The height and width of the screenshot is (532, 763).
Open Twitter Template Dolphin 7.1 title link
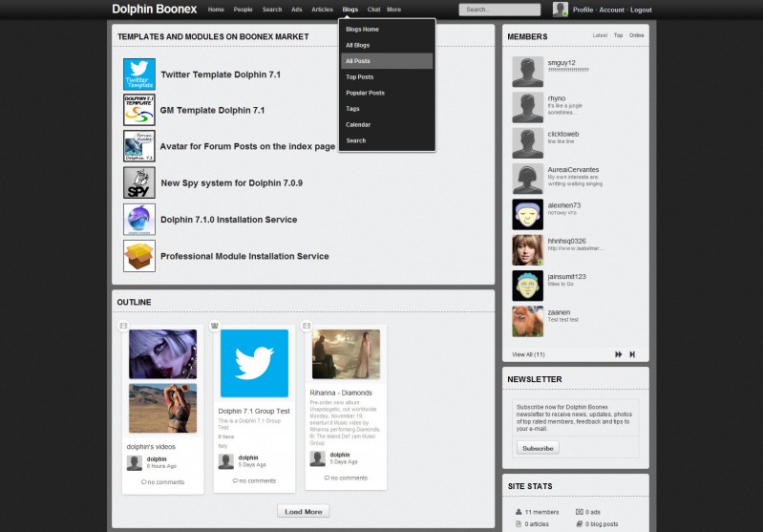[221, 74]
